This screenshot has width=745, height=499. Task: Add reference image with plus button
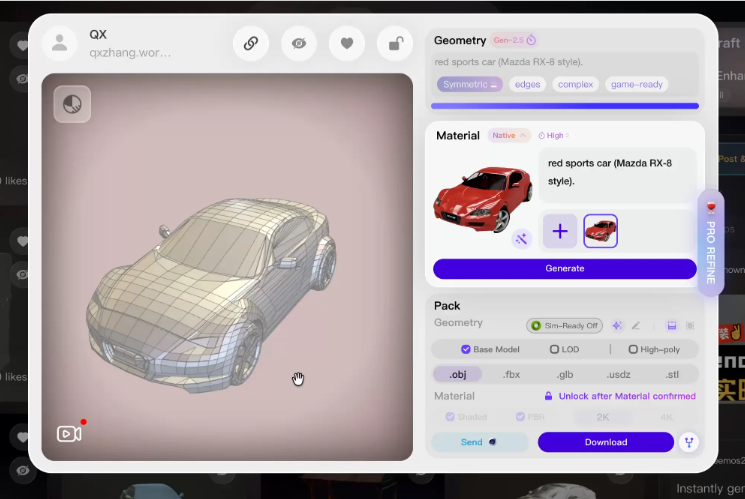(x=560, y=231)
